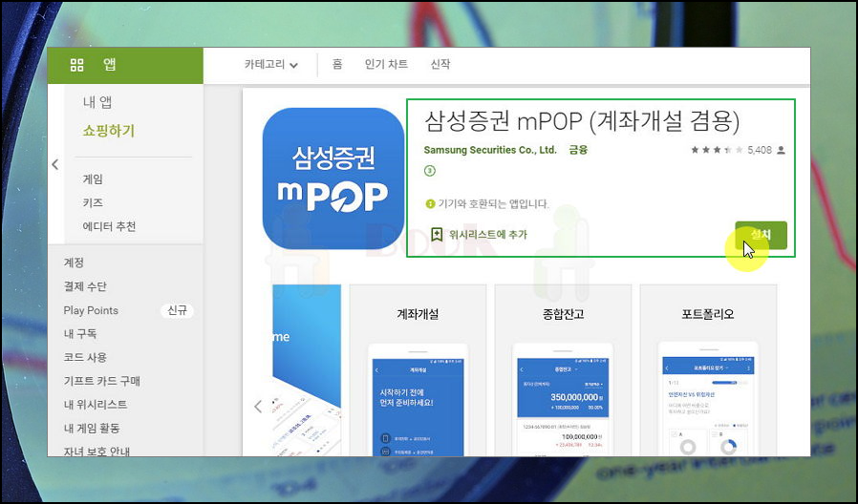This screenshot has height=504, width=858.
Task: Open the 계좌개설 screenshot
Action: (x=418, y=370)
